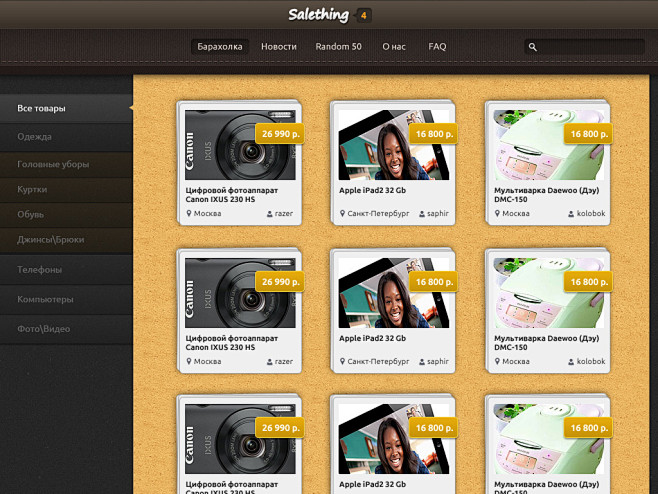Click the user icon beside saphir in first row
Screen dimensions: 658x494
click(422, 214)
